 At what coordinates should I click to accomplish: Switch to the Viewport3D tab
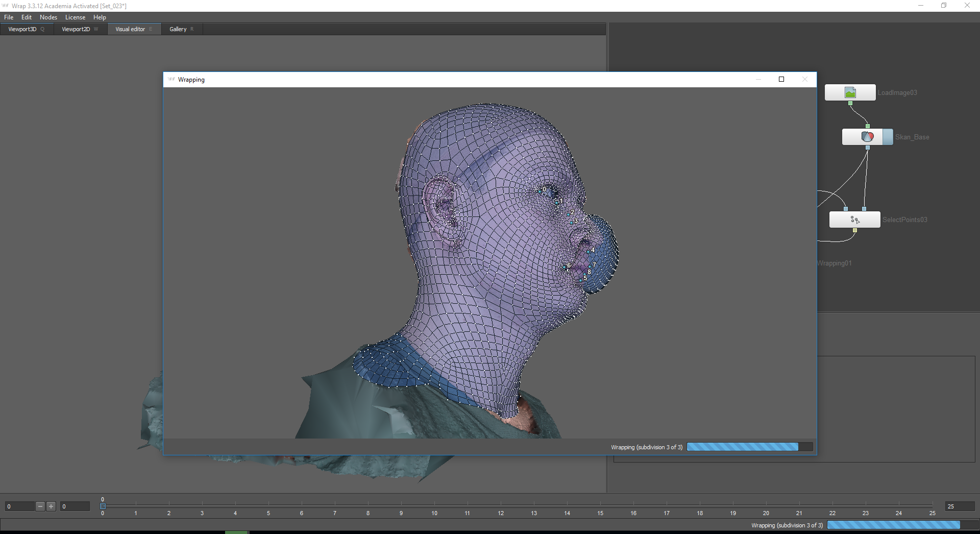[22, 29]
